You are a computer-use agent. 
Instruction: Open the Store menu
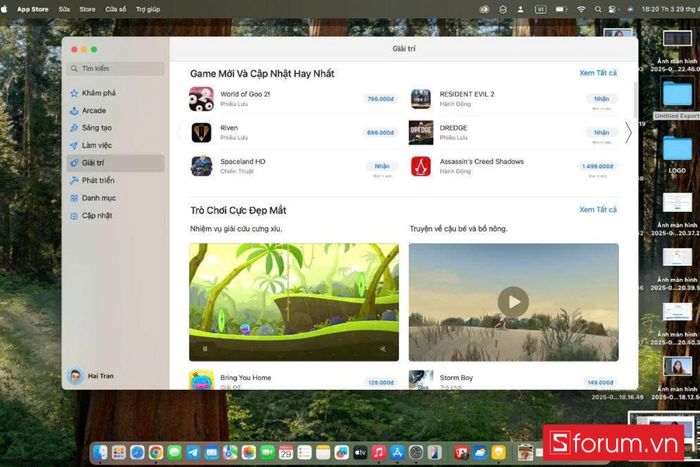point(87,9)
